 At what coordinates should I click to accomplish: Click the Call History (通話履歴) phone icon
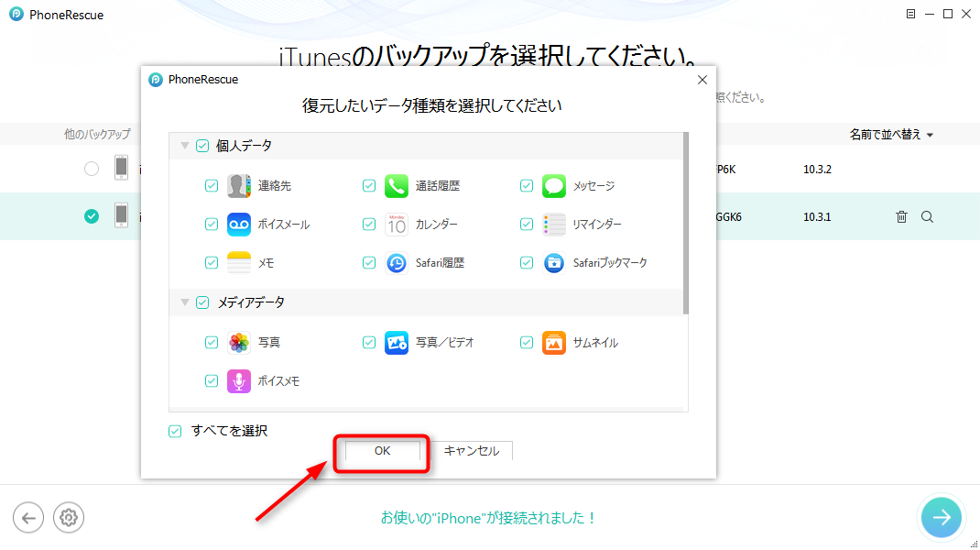(397, 186)
